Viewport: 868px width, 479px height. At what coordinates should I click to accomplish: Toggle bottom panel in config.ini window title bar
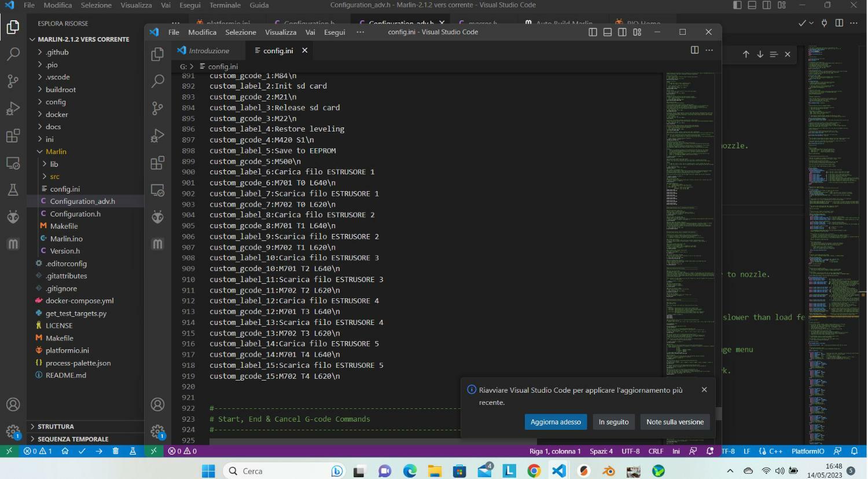(608, 32)
